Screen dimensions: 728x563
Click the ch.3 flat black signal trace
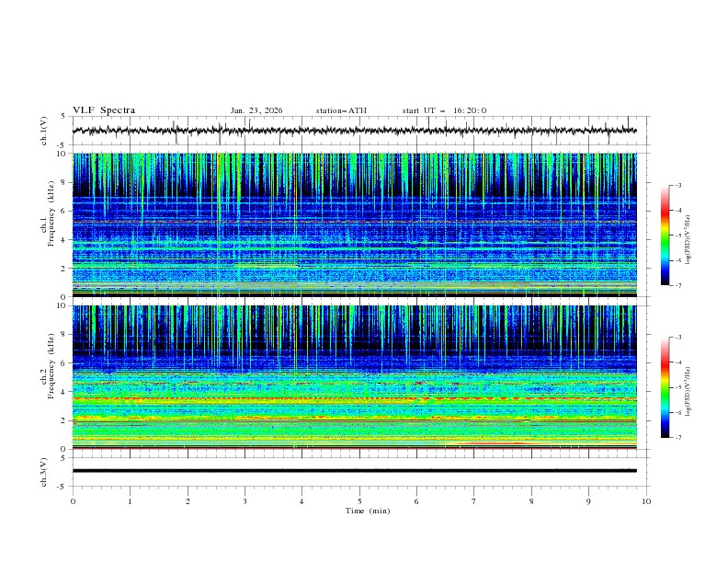(358, 470)
